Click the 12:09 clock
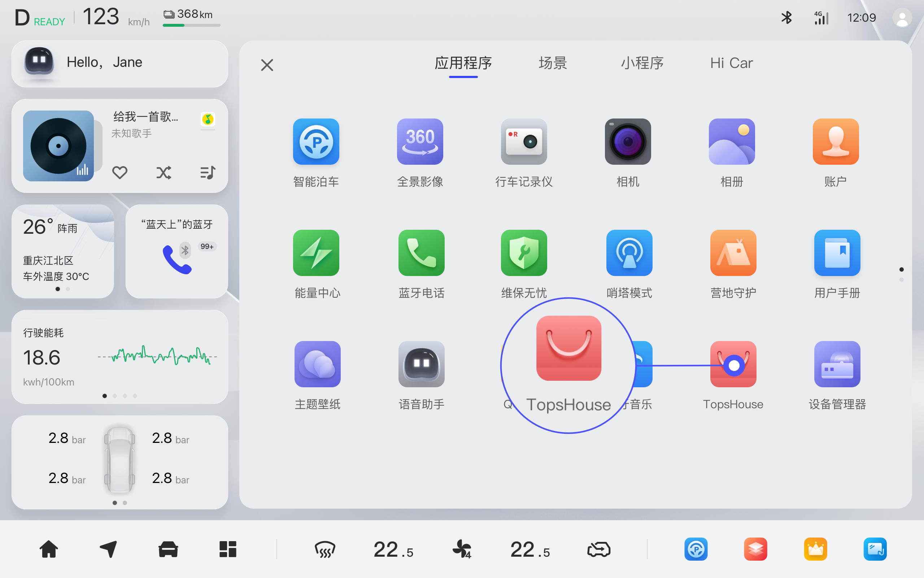The height and width of the screenshot is (578, 924). [x=862, y=18]
